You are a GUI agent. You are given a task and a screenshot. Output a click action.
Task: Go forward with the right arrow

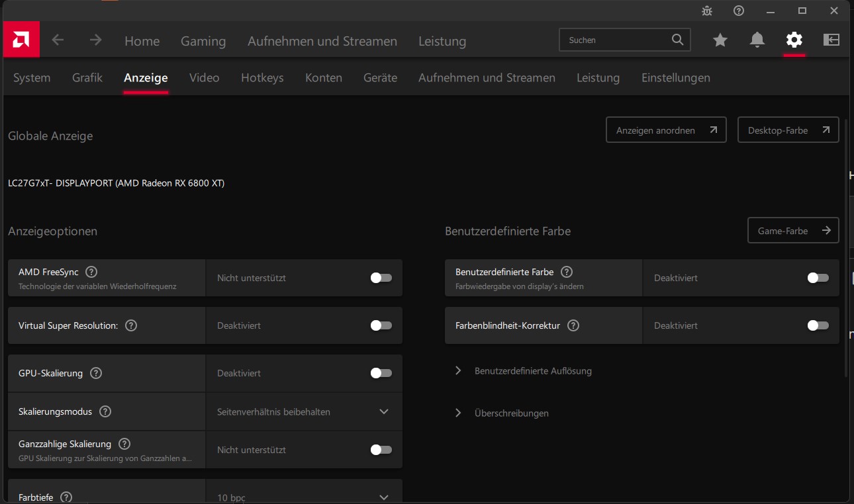click(96, 40)
